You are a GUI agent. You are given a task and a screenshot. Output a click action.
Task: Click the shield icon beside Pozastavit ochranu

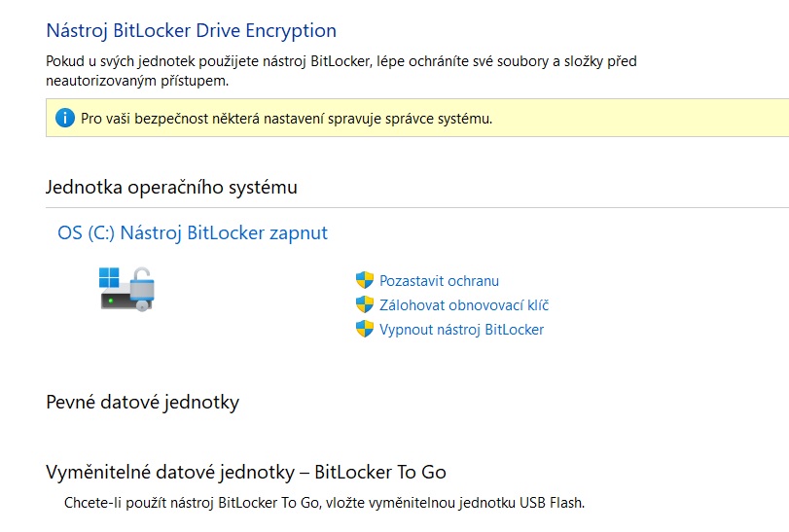click(365, 281)
